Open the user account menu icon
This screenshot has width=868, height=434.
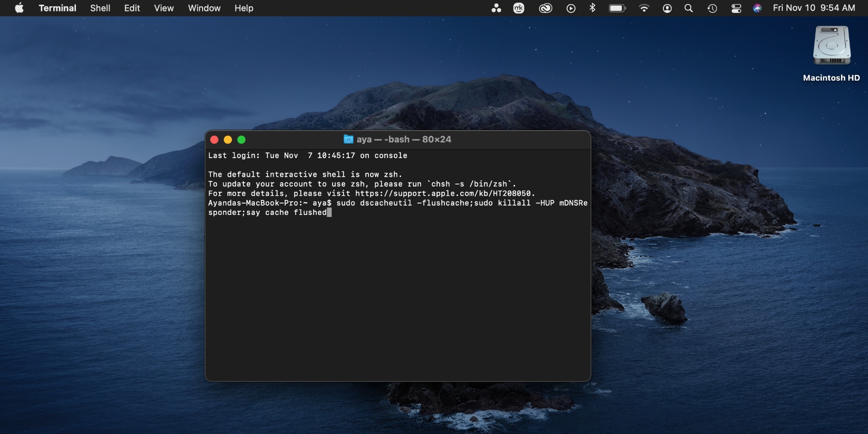(667, 8)
